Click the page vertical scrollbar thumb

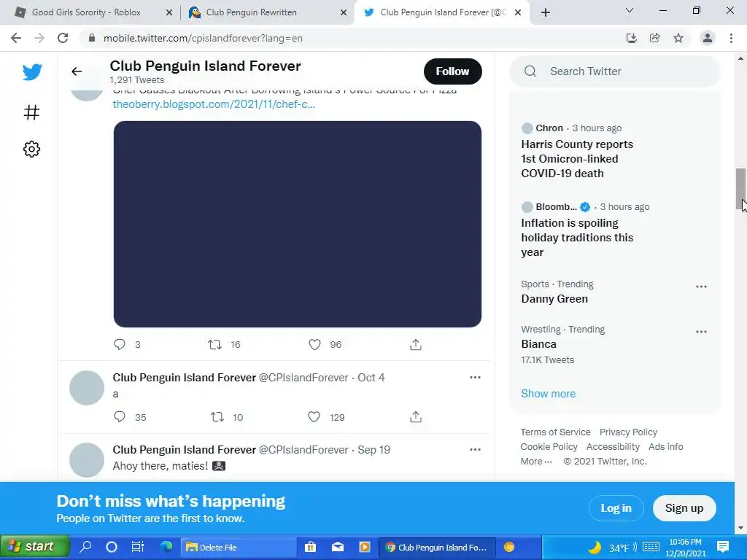click(x=740, y=189)
